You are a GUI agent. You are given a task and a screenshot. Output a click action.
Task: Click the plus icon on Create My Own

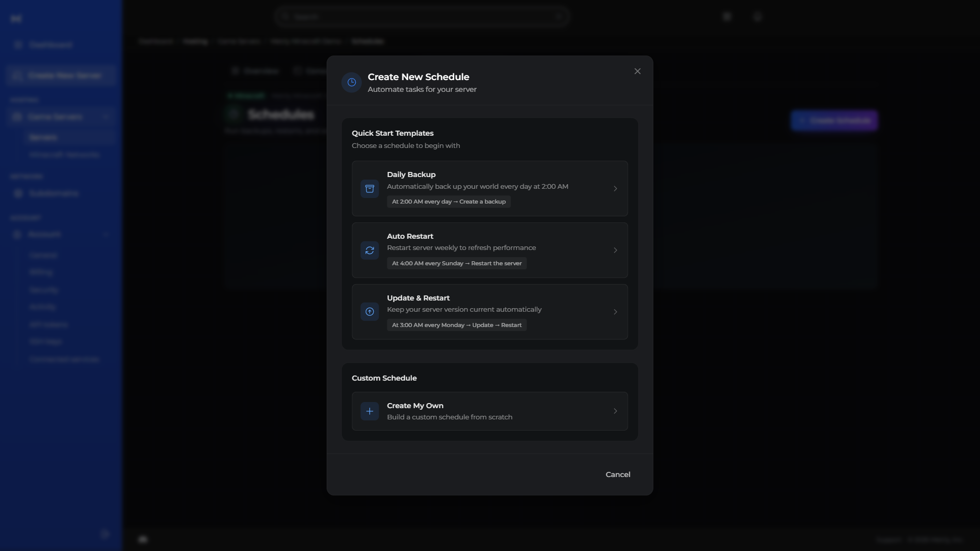[370, 411]
